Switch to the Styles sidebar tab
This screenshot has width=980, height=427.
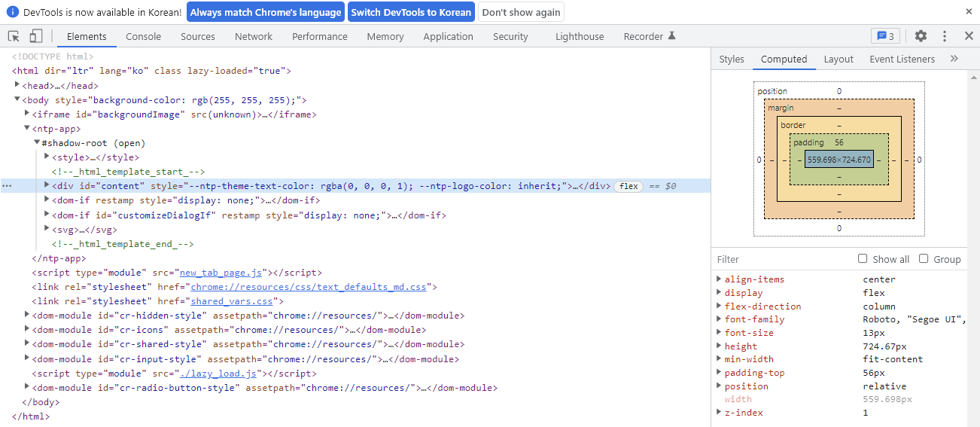tap(732, 59)
